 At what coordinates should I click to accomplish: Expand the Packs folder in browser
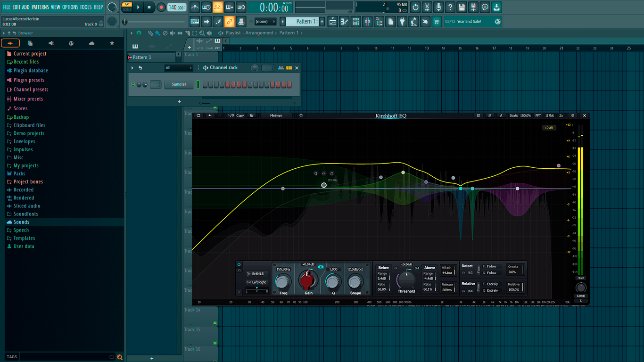pyautogui.click(x=19, y=173)
